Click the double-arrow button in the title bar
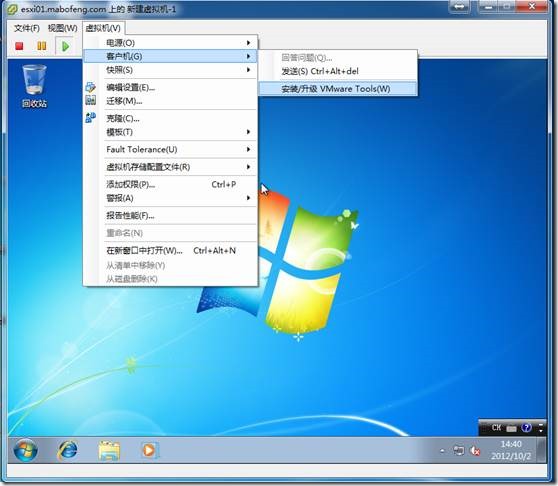Viewport: 558px width, 486px height. pyautogui.click(x=459, y=7)
